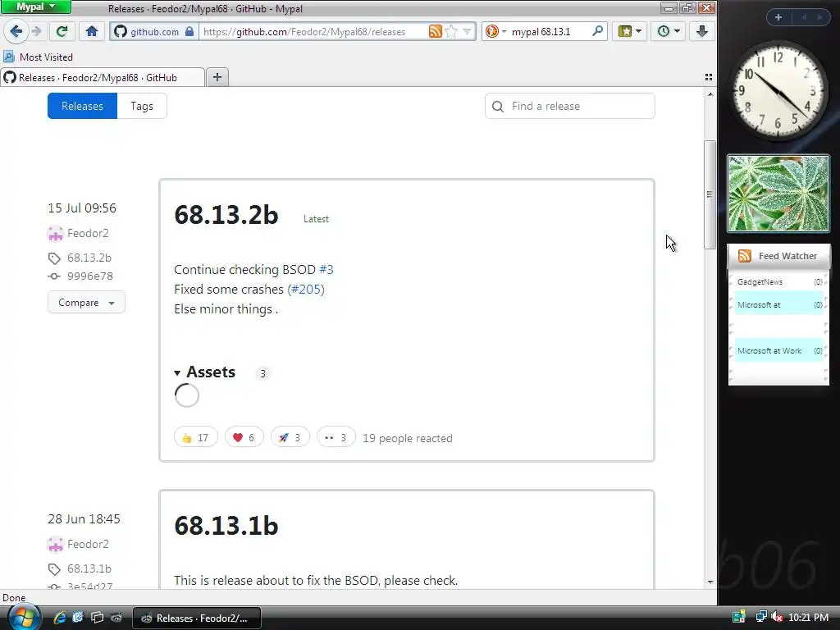Screen dimensions: 840x630
Task: Open the bookmarks menu button
Action: pyautogui.click(x=630, y=32)
